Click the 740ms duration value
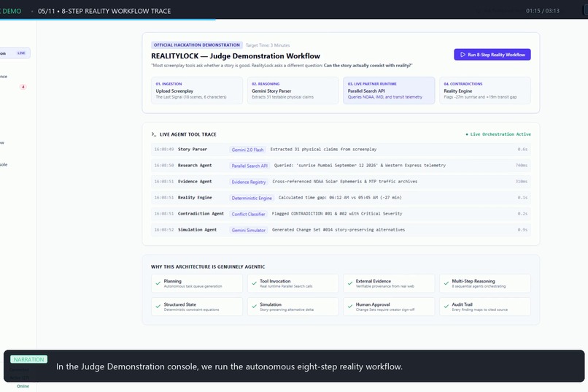This screenshot has width=588, height=392. (522, 166)
